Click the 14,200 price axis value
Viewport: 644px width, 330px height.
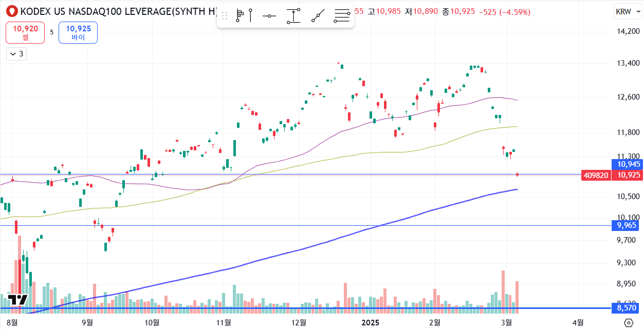pos(628,32)
